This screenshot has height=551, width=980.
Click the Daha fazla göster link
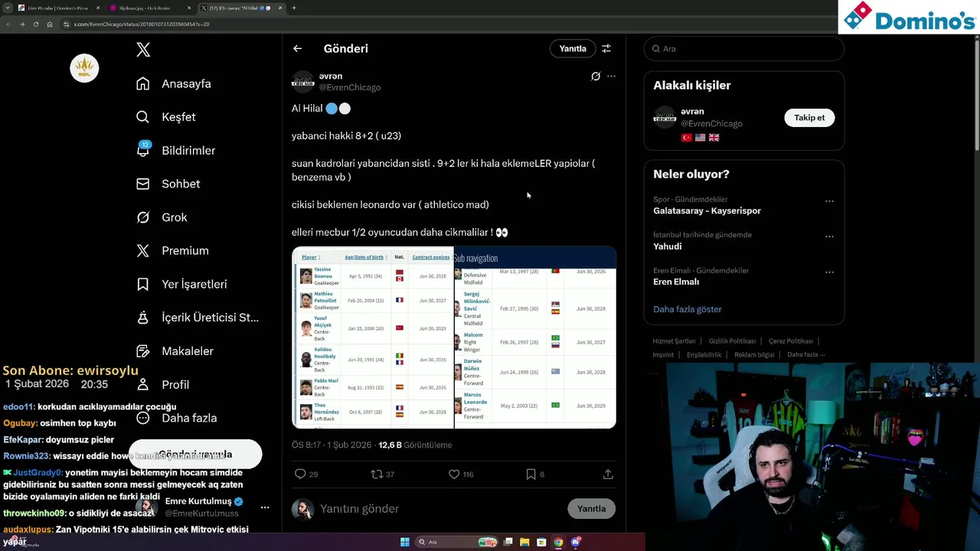[688, 309]
